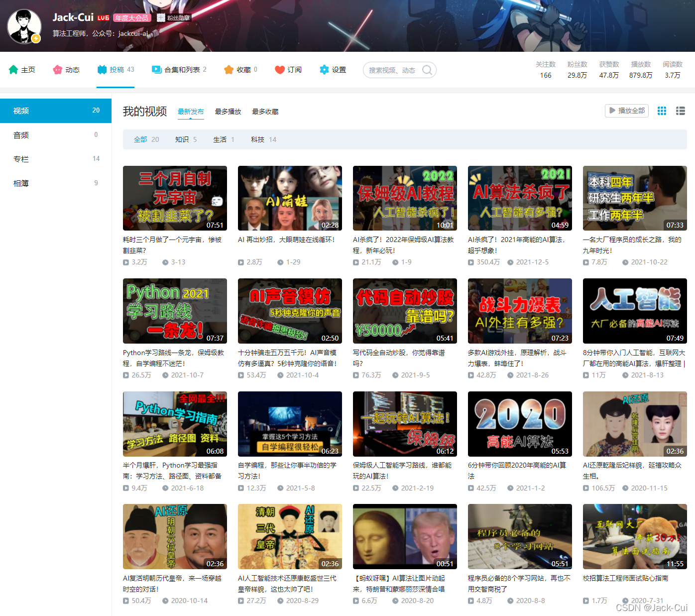This screenshot has height=616, width=695.
Task: Select 专栏 in the left sidebar
Action: [56, 159]
